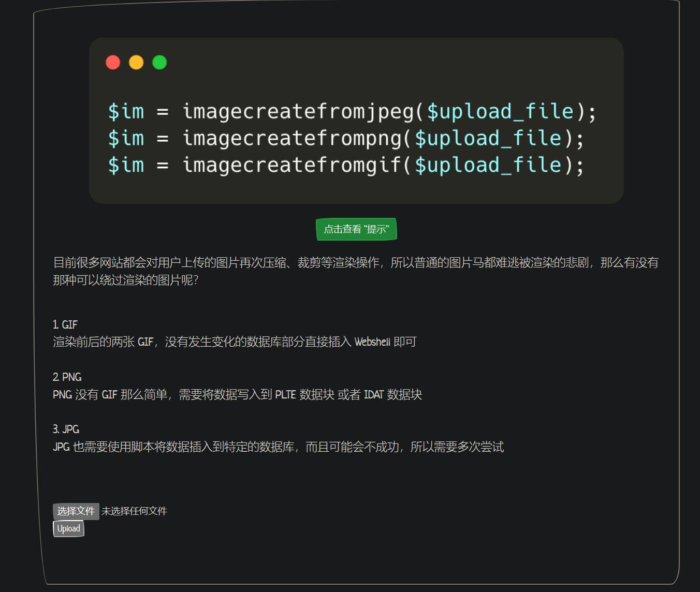This screenshot has height=592, width=700.
Task: Select the 未选择任何文件 label
Action: [136, 511]
